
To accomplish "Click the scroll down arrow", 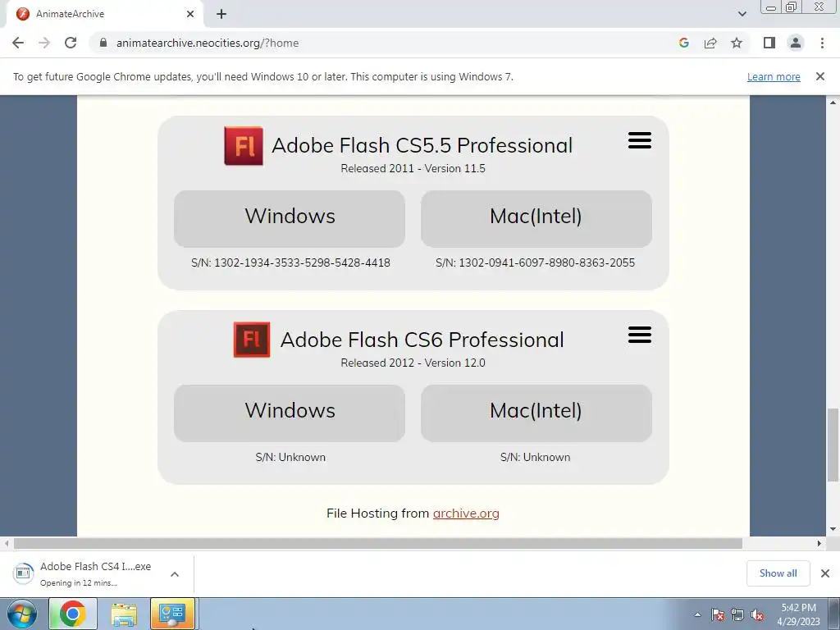I will tap(833, 529).
